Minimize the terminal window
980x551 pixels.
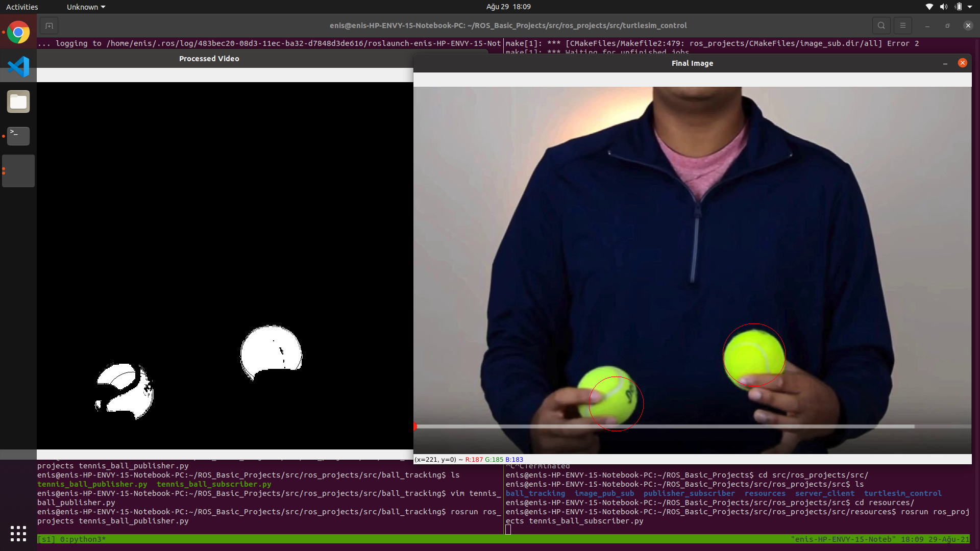[927, 26]
